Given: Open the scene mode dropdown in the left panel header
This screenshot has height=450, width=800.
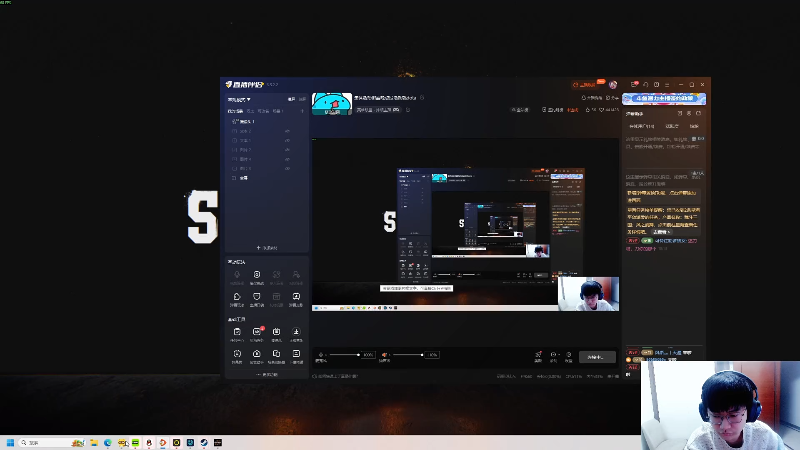Looking at the screenshot, I should pyautogui.click(x=239, y=99).
